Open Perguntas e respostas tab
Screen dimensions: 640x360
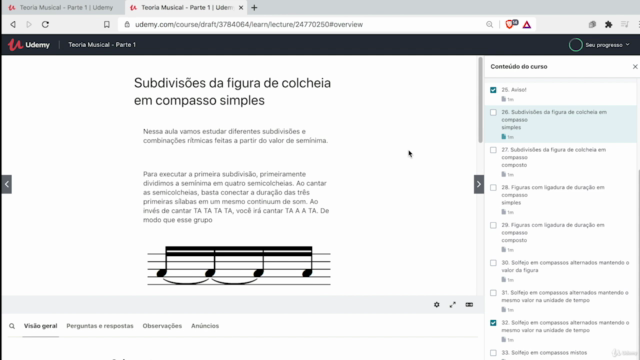[x=100, y=326]
